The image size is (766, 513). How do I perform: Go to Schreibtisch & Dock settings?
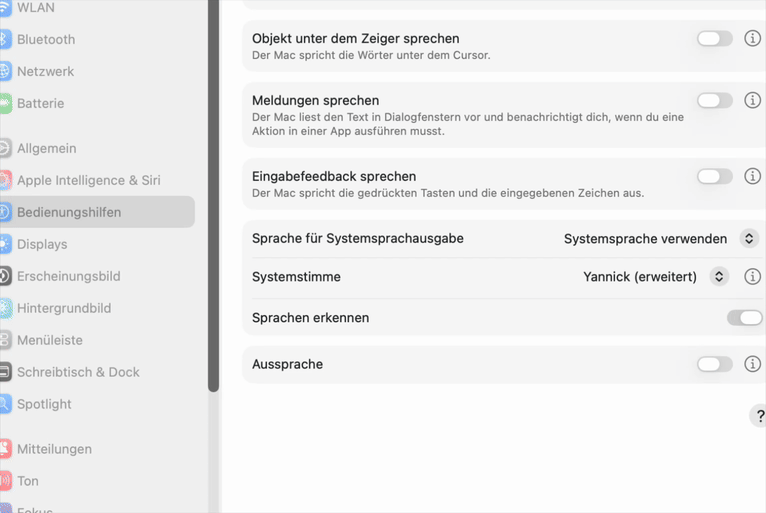point(78,372)
